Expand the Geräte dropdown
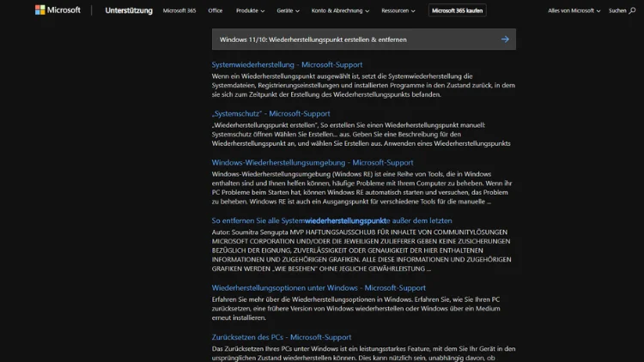Image resolution: width=644 pixels, height=362 pixels. tap(288, 10)
